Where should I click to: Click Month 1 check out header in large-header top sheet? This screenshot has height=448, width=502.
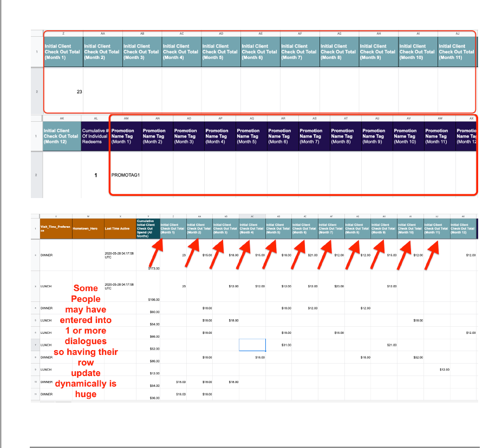click(63, 51)
